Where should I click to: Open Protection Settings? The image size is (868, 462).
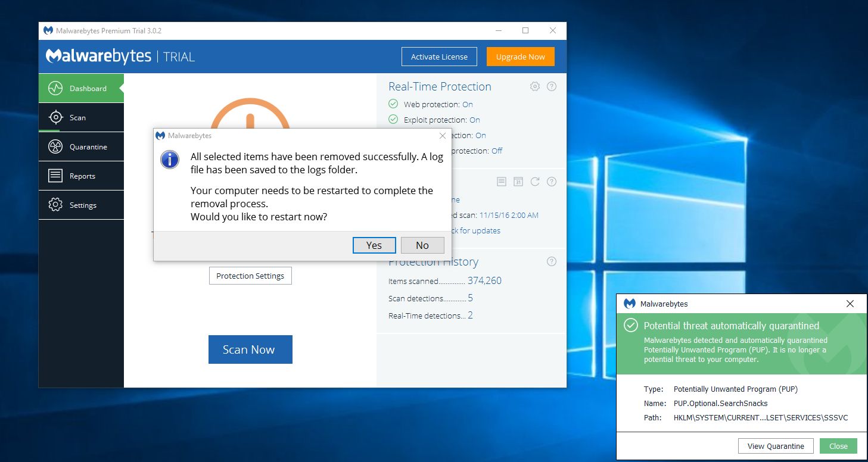tap(250, 276)
